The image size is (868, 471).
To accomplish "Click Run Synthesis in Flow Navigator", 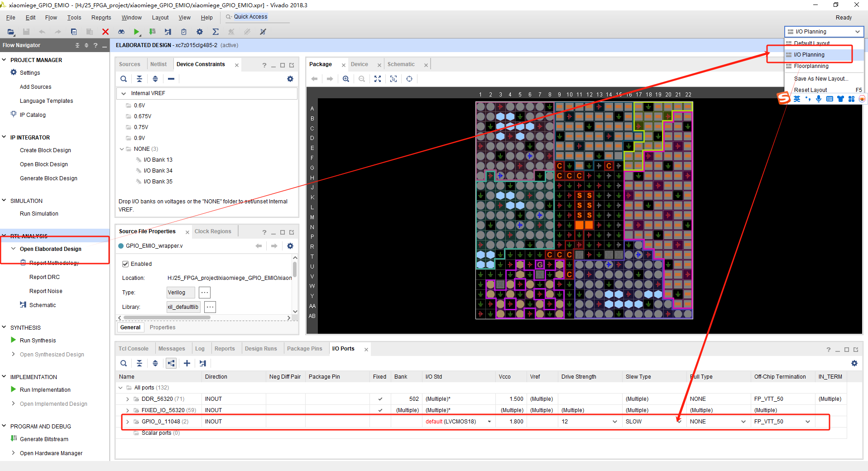I will coord(38,341).
